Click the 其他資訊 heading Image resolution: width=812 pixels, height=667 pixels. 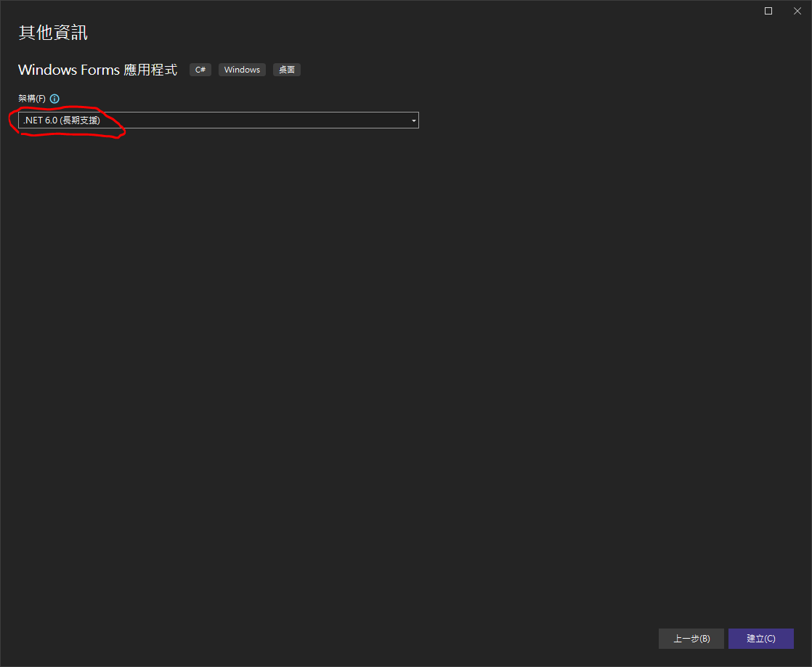coord(53,33)
